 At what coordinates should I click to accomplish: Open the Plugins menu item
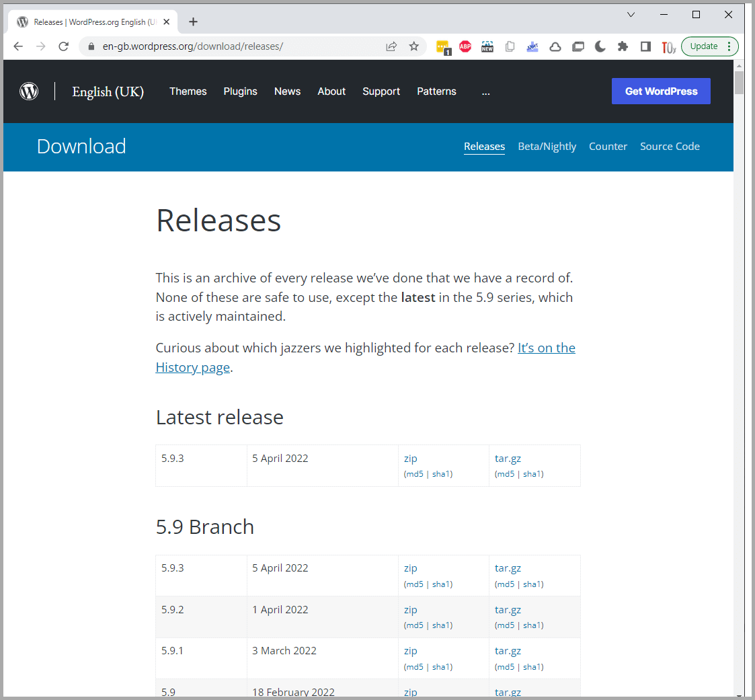tap(240, 91)
